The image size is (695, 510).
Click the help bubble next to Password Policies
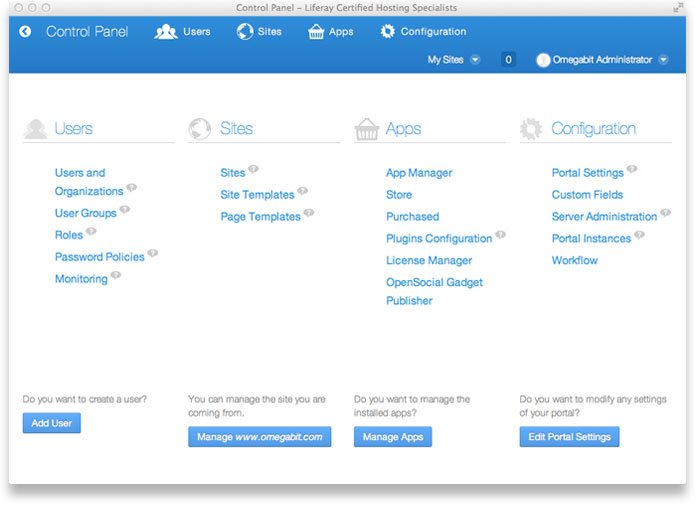coord(153,253)
